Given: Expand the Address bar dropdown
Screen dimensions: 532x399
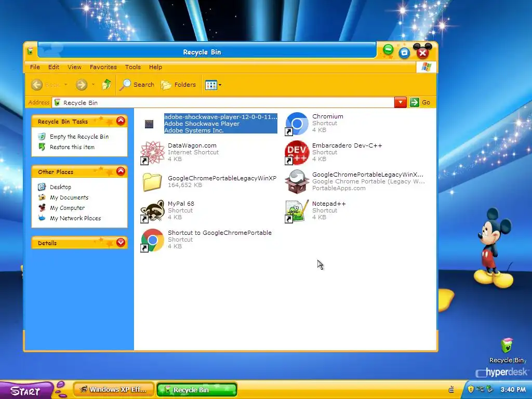Looking at the screenshot, I should click(401, 102).
